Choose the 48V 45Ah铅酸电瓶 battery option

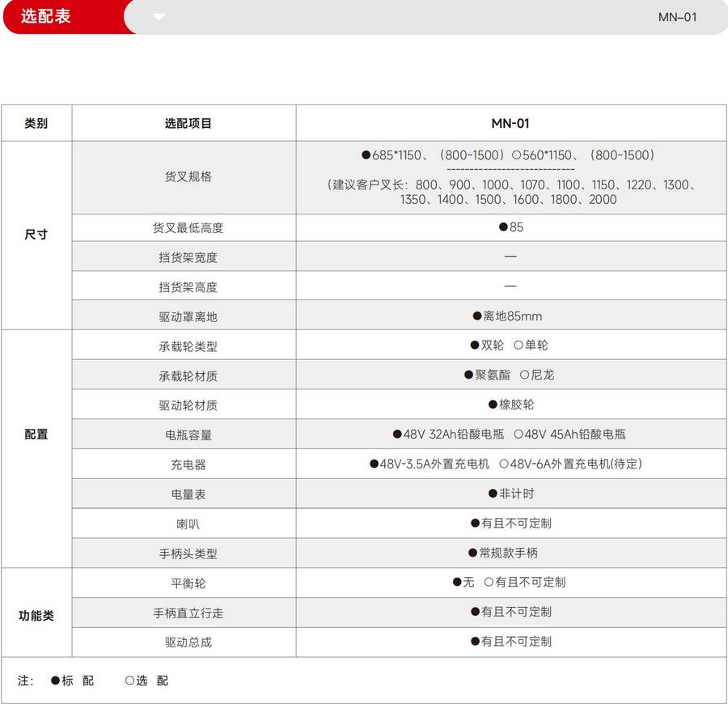click(569, 435)
